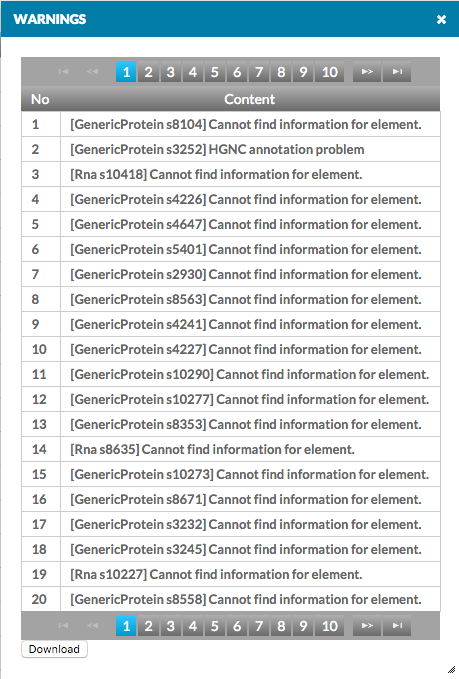Viewport: 459px width, 679px height.
Task: Open page 5 in top paginator
Action: [x=214, y=72]
